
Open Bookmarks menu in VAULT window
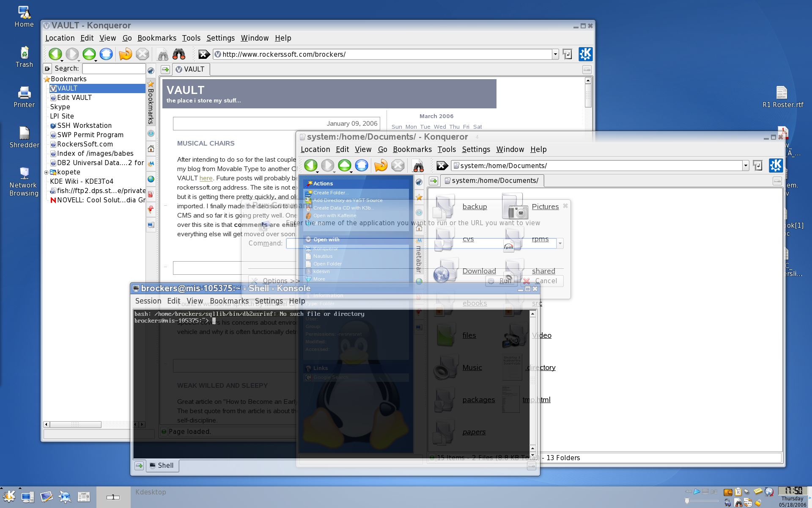[157, 38]
